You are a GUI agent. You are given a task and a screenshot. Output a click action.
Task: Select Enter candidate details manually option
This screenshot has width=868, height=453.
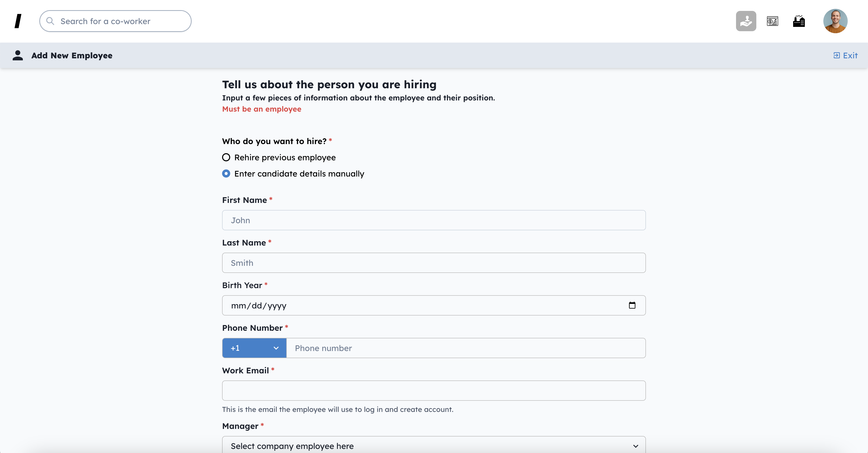226,173
